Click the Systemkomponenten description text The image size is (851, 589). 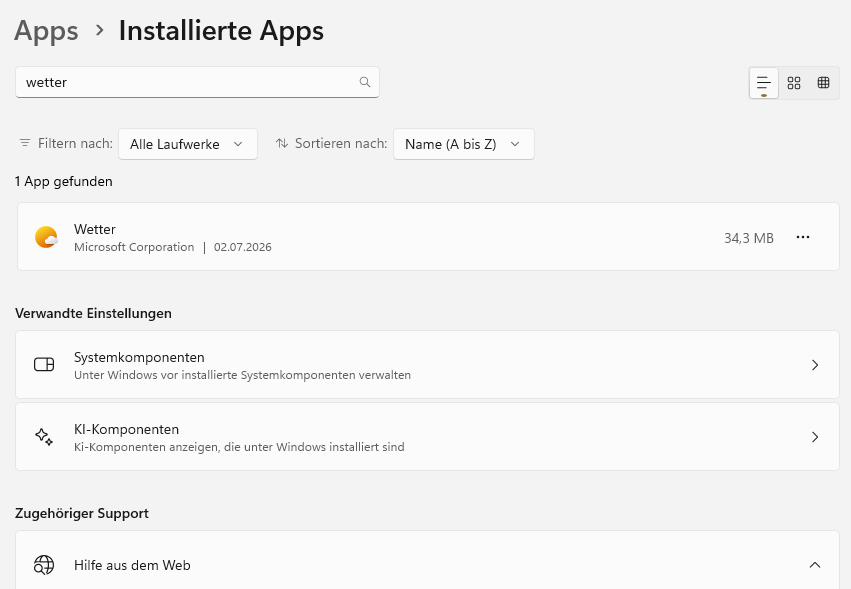click(242, 375)
